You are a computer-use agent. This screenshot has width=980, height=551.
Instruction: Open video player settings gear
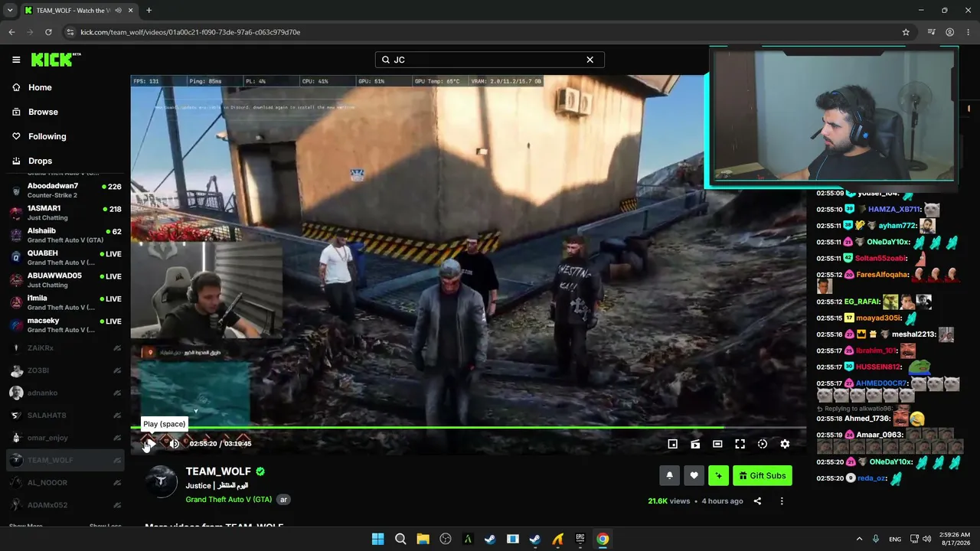pos(785,444)
